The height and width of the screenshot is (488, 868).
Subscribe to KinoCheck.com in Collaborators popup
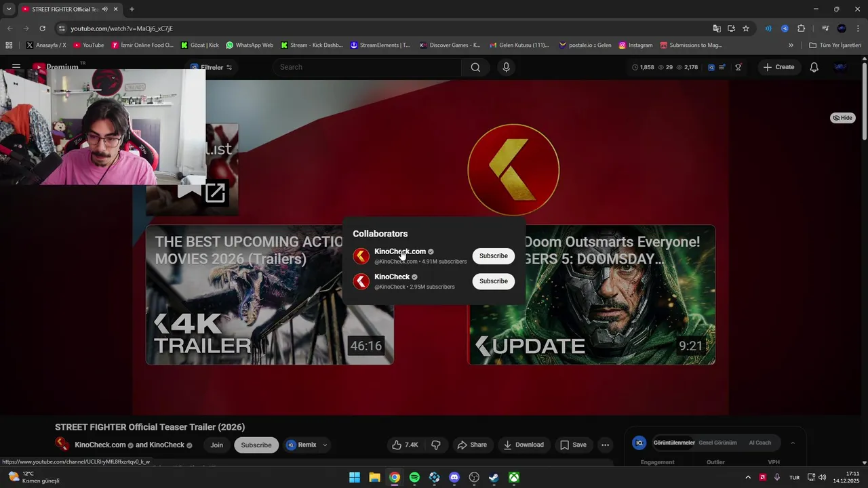(493, 256)
